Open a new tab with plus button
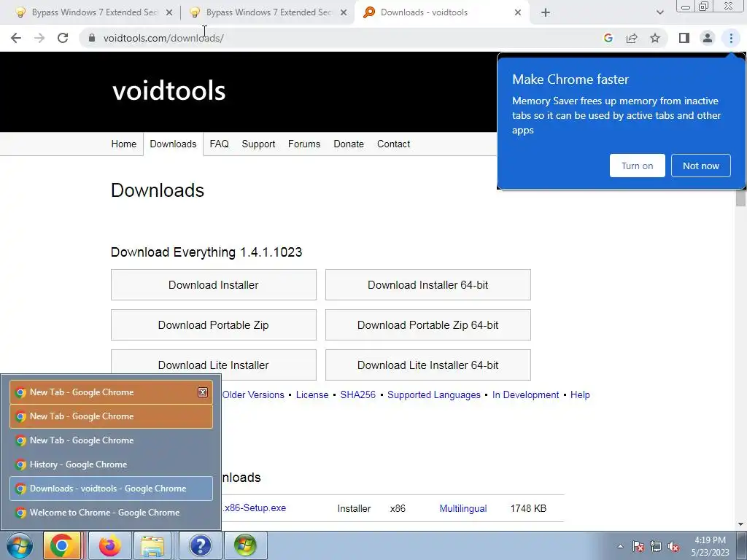The width and height of the screenshot is (747, 560). [546, 12]
